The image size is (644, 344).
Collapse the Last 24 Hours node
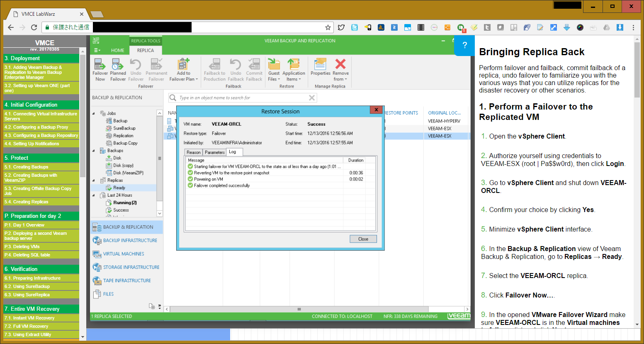click(94, 195)
